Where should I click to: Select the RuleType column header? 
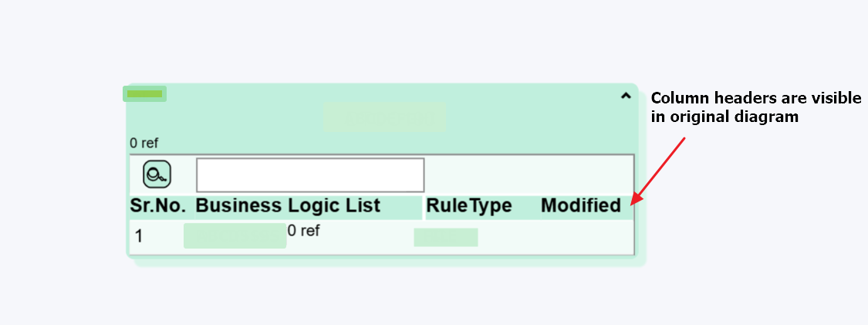(x=469, y=206)
